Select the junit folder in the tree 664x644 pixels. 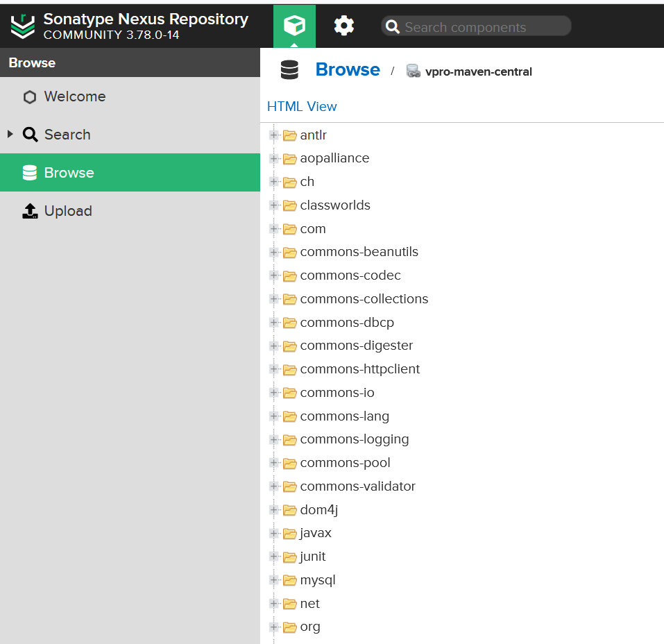(311, 556)
